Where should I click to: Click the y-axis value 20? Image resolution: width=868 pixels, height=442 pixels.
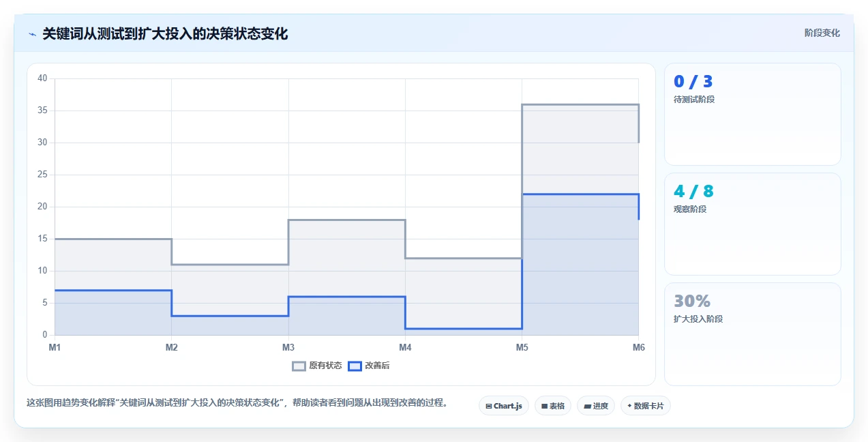click(x=42, y=207)
